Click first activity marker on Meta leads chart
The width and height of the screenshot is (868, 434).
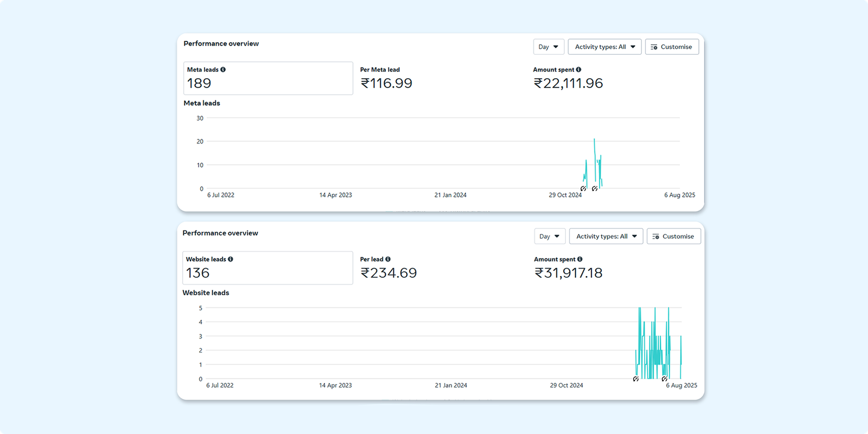(583, 189)
